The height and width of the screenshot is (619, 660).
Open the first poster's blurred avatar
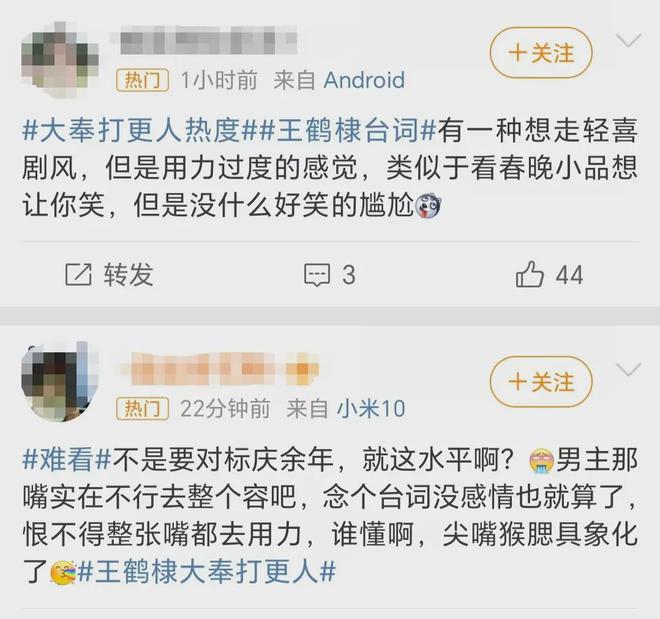[60, 59]
